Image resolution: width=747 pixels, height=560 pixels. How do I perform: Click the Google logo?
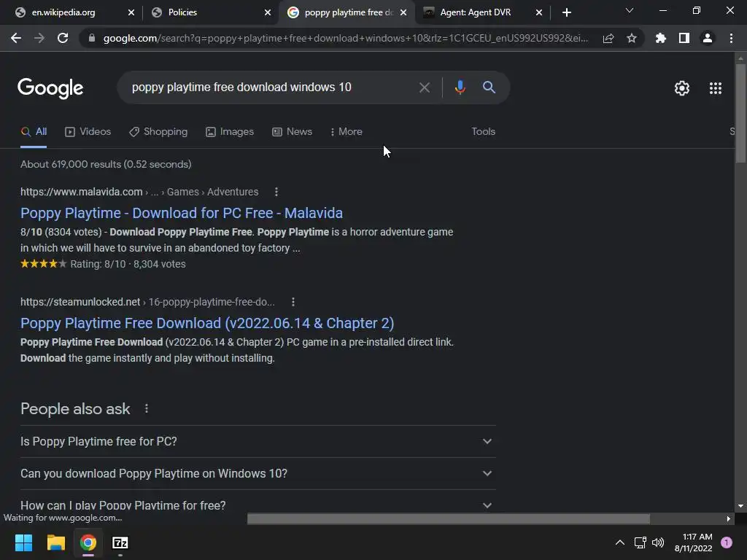(x=50, y=88)
